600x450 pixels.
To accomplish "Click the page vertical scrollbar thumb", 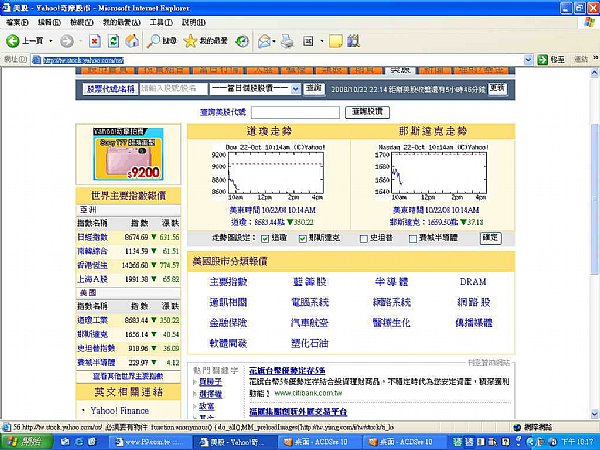I will (x=595, y=199).
